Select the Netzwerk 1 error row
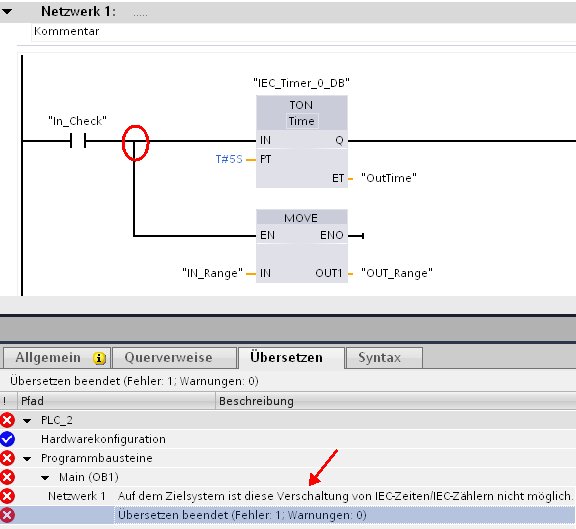 click(x=288, y=496)
